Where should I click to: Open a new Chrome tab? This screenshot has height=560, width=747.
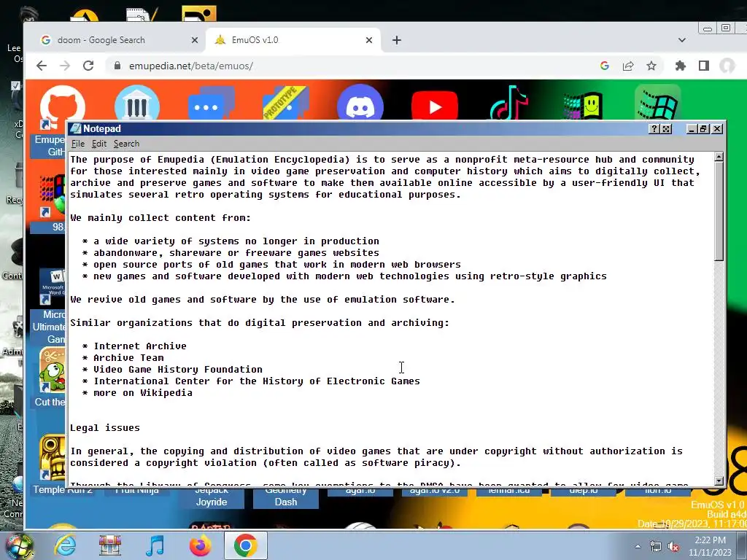[x=396, y=41]
